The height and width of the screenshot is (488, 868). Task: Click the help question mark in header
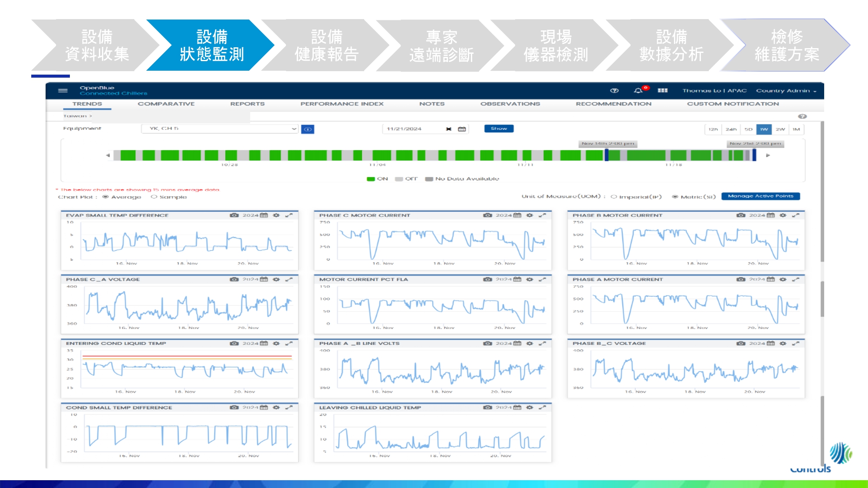tap(614, 91)
